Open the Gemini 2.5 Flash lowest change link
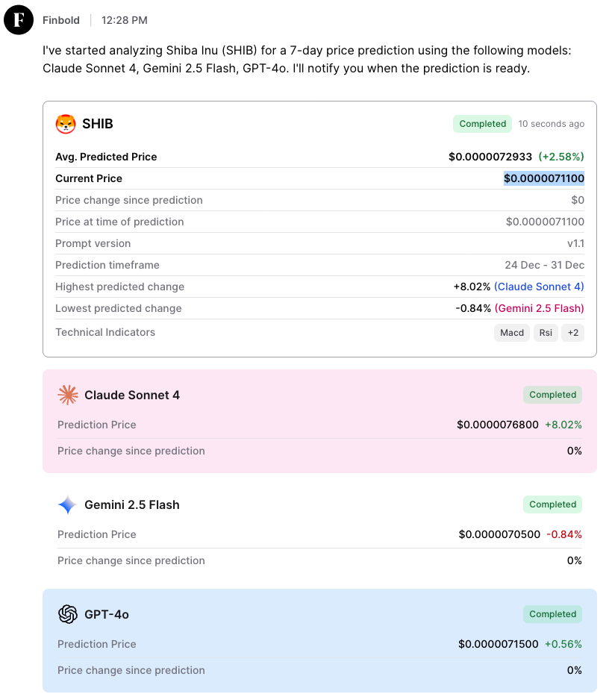The width and height of the screenshot is (609, 700). [539, 308]
